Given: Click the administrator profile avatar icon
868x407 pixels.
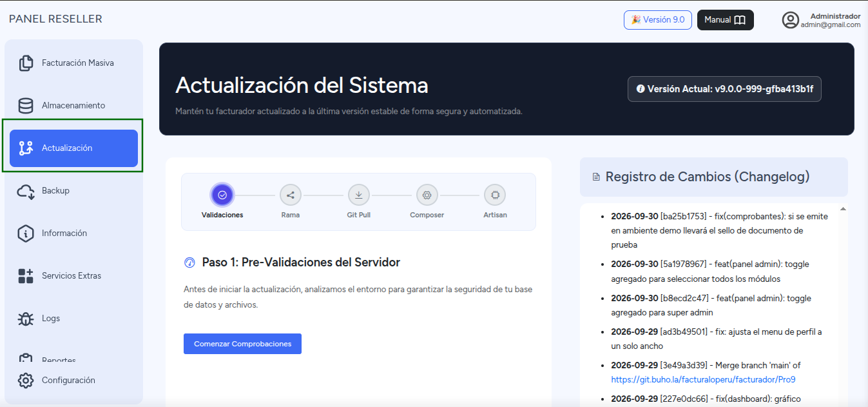Looking at the screenshot, I should pyautogui.click(x=791, y=20).
